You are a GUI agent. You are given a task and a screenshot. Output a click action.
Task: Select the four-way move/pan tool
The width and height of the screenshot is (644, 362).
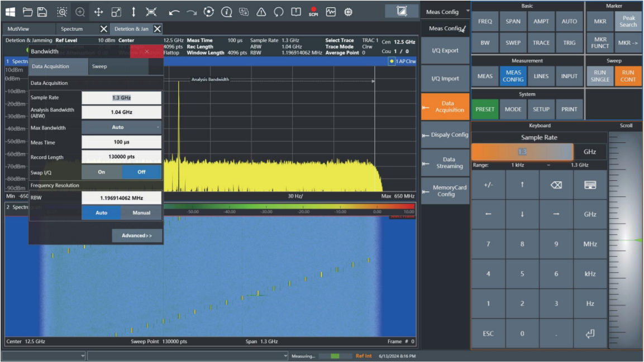point(98,12)
